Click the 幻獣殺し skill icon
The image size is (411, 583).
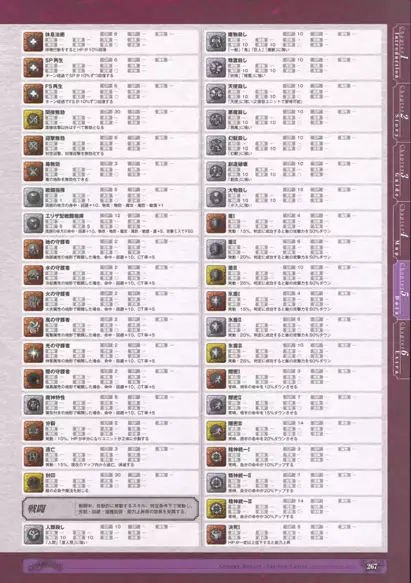pyautogui.click(x=216, y=145)
